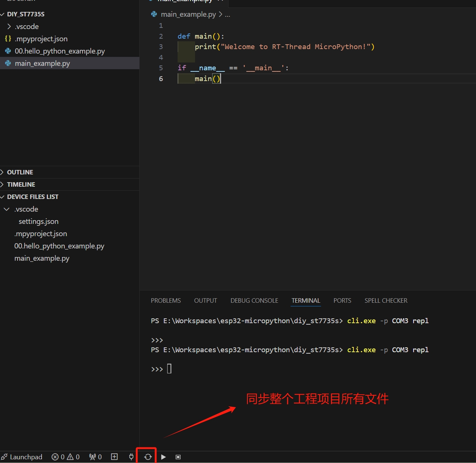Sync all project files to the device
476x463 pixels.
tap(148, 457)
